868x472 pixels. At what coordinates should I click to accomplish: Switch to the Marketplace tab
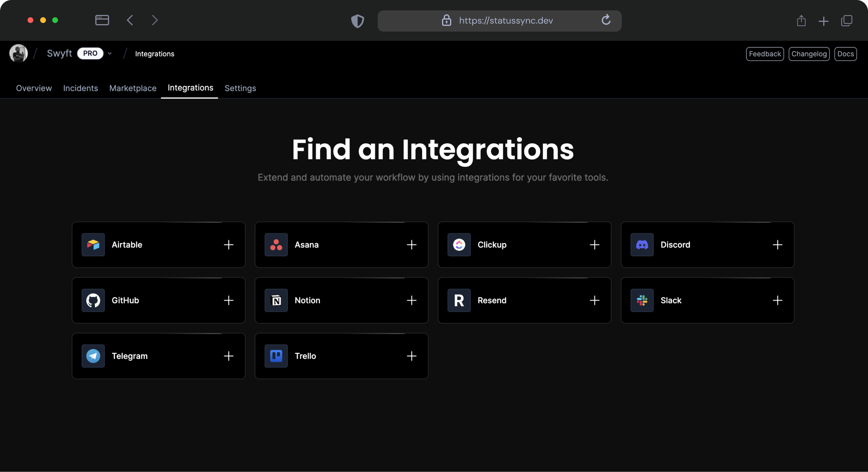[x=133, y=88]
